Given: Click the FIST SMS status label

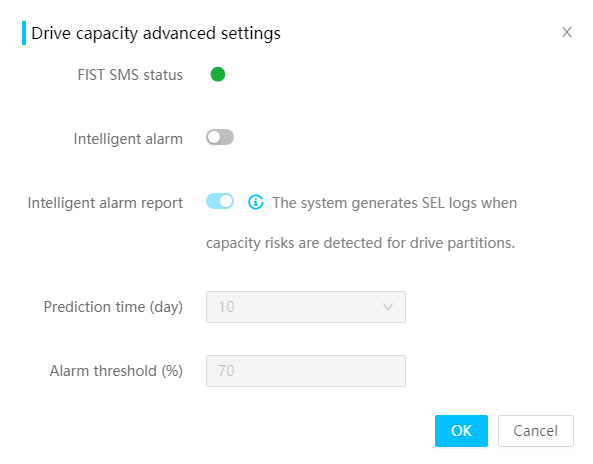Looking at the screenshot, I should (130, 75).
